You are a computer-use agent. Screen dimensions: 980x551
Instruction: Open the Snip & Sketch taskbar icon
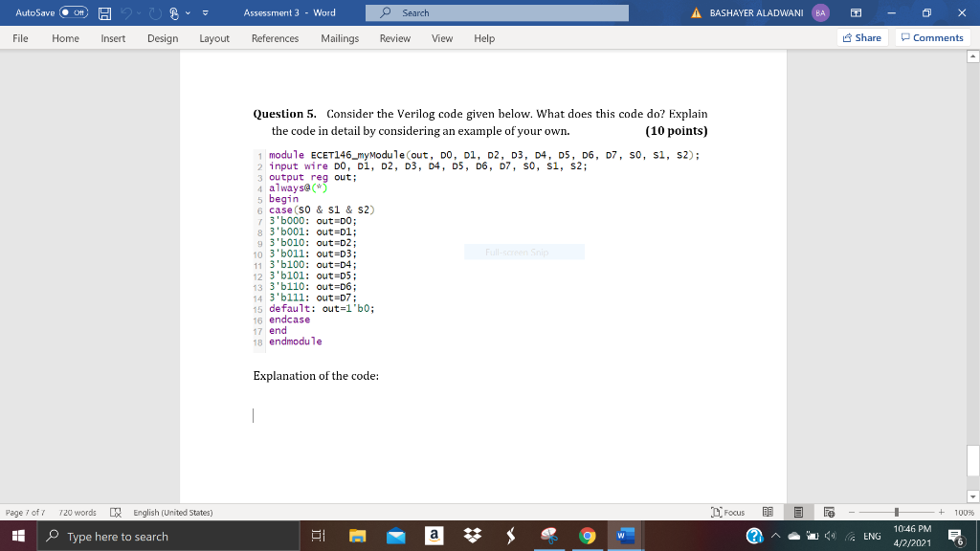coord(548,536)
